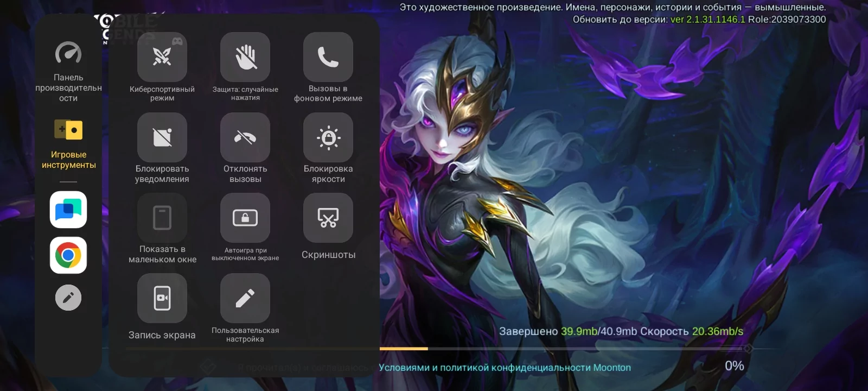The width and height of the screenshot is (868, 391).
Task: Tap the pencil edit shortcuts button
Action: [x=68, y=298]
